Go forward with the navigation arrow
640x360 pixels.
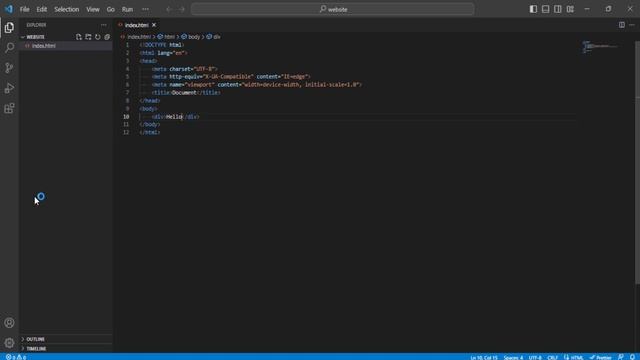point(182,9)
